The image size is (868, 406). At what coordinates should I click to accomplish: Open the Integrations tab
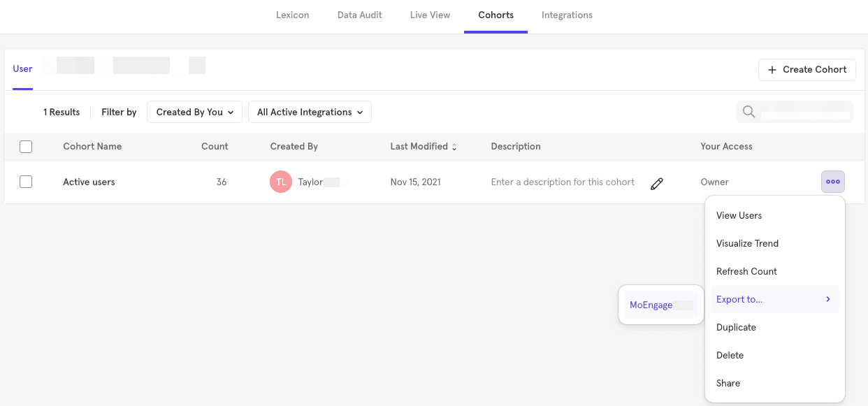[x=567, y=15]
